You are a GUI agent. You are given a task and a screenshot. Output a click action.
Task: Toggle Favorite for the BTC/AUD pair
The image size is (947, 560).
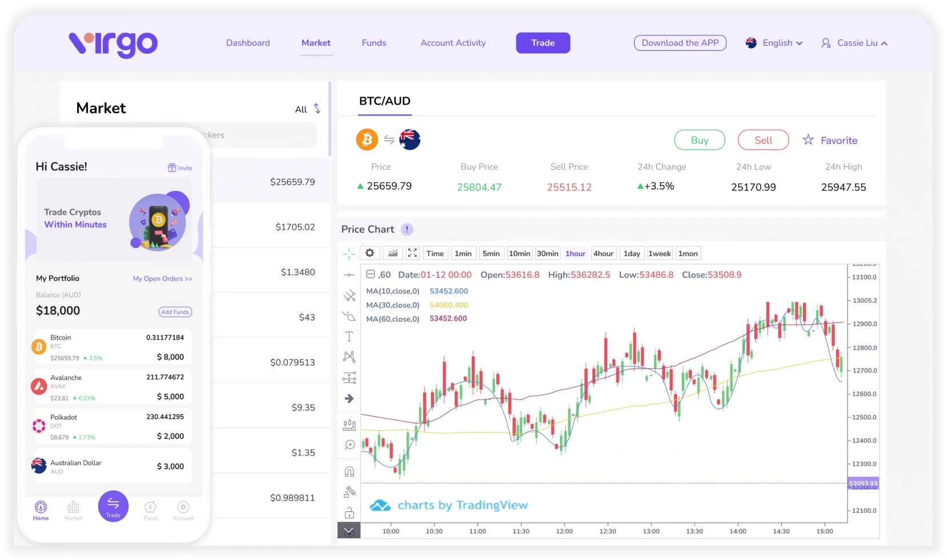(830, 140)
